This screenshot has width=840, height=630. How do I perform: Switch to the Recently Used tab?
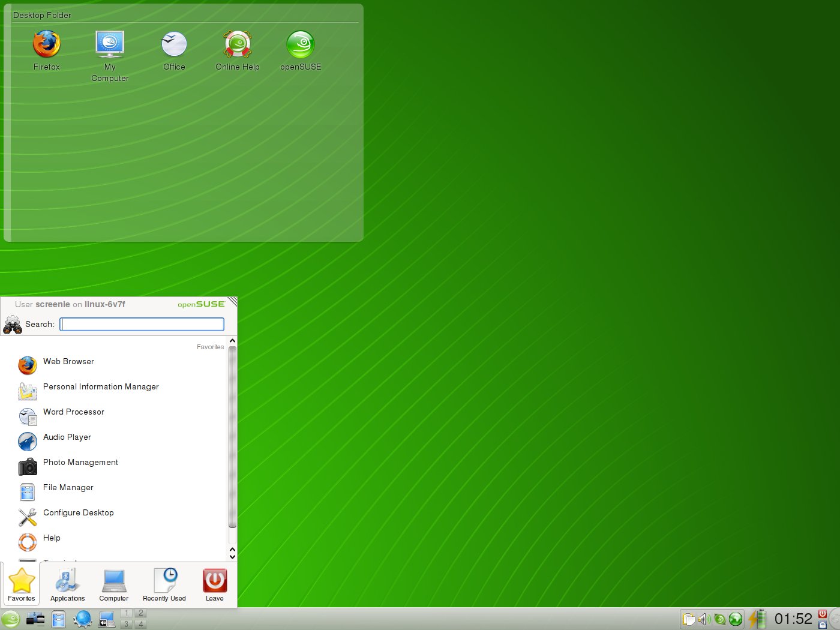tap(164, 584)
